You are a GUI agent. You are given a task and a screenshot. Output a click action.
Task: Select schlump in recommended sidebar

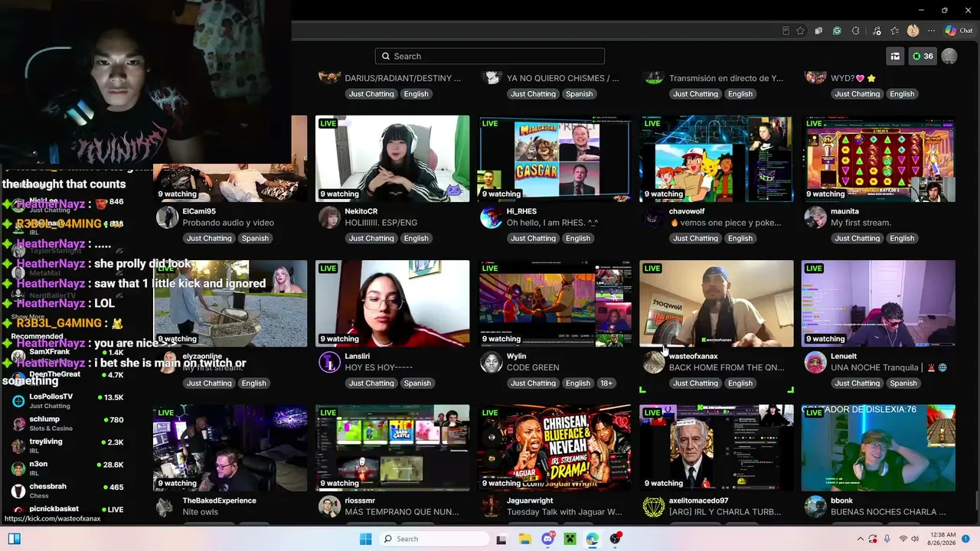(x=67, y=423)
